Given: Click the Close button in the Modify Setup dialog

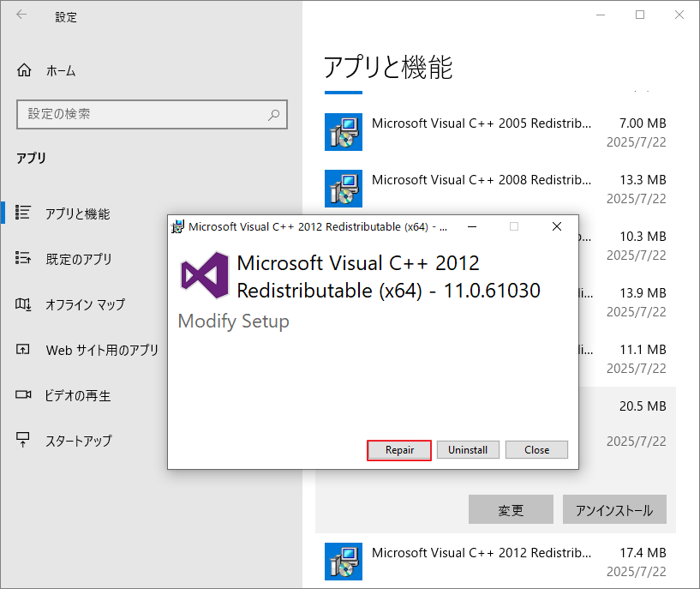Looking at the screenshot, I should (x=536, y=449).
